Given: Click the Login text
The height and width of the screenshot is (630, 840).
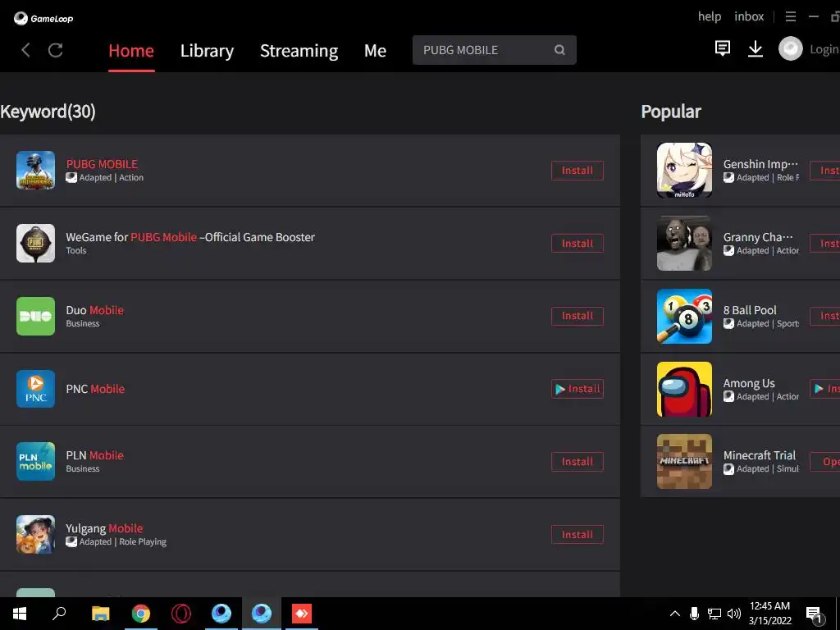Looking at the screenshot, I should point(824,49).
